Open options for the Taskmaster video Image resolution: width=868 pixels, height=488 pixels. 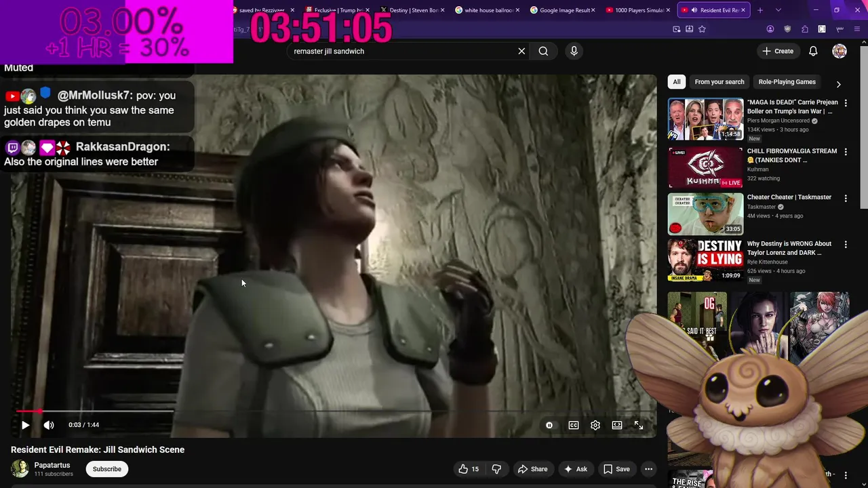coord(846,198)
